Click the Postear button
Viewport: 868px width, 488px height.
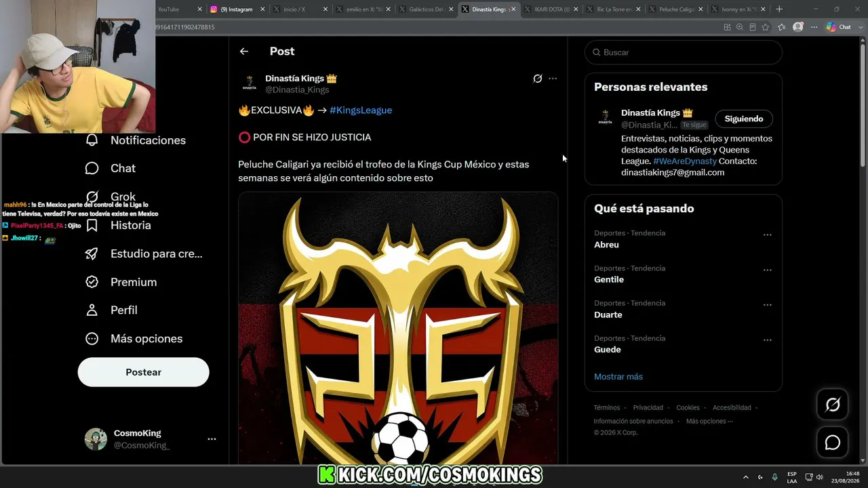tap(144, 372)
